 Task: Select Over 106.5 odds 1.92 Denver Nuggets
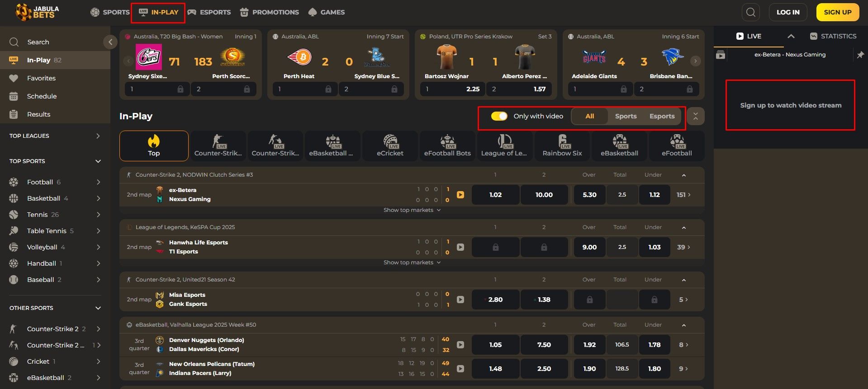(x=589, y=345)
